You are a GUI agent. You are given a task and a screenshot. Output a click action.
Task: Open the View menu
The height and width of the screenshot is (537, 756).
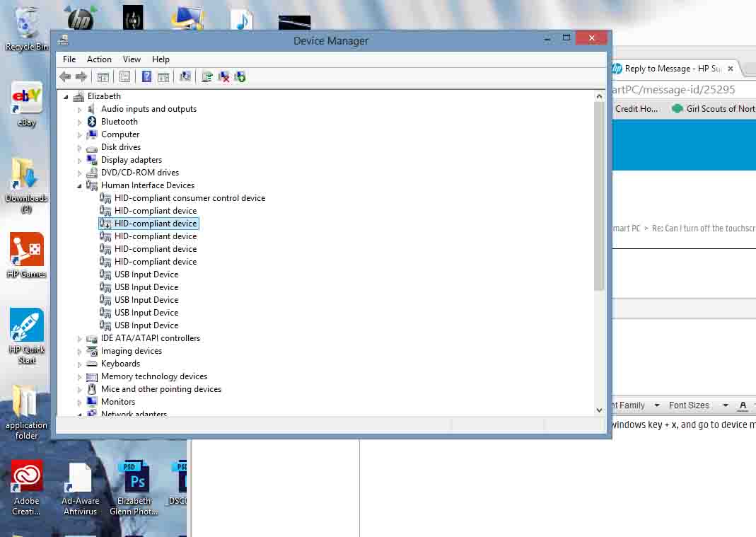tap(132, 59)
